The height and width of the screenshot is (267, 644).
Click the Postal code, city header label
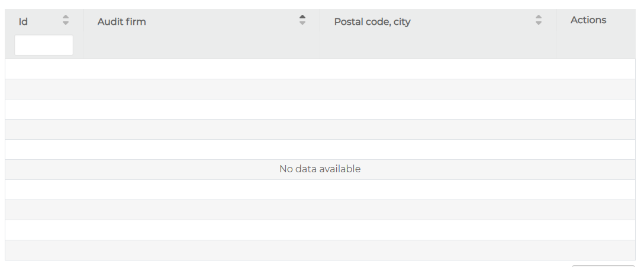point(372,22)
